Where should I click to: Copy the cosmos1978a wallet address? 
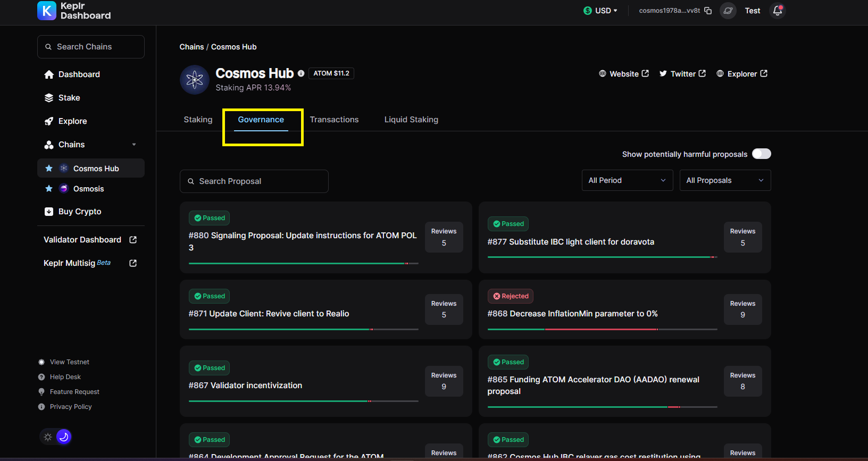tap(708, 11)
